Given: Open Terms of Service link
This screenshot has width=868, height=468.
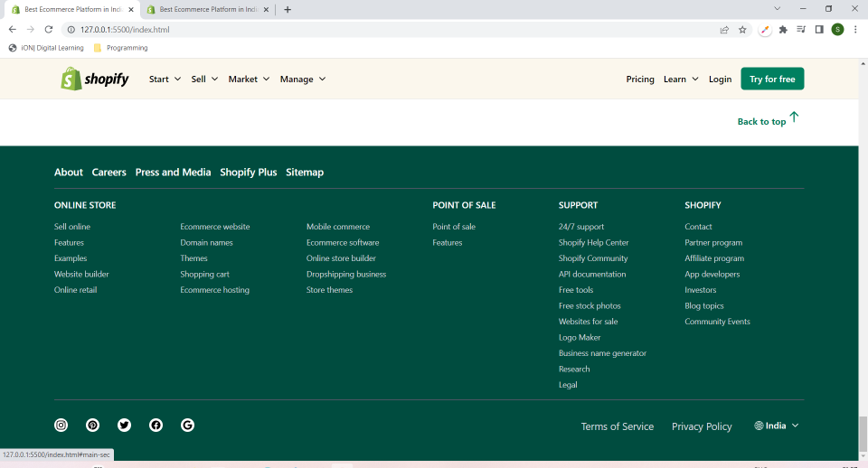Looking at the screenshot, I should point(618,426).
